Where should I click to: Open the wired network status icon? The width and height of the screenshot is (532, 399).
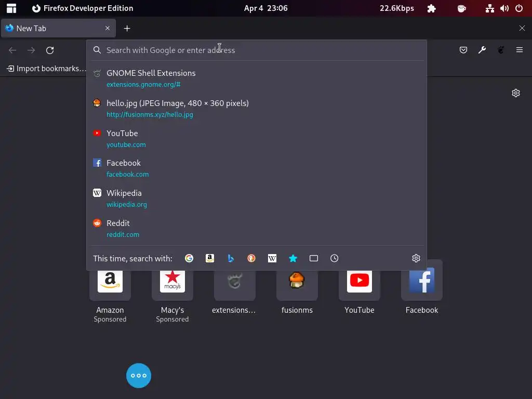coord(489,8)
